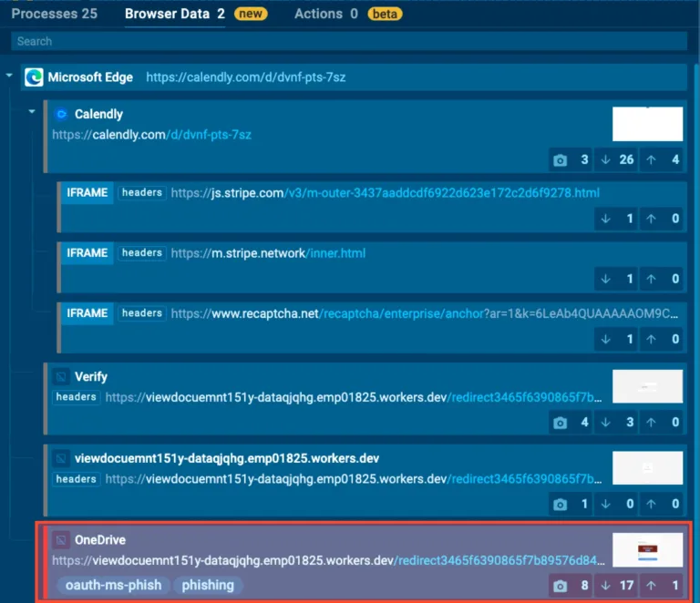The image size is (700, 603).
Task: Open the Verify page workers.dev URL
Action: click(x=354, y=397)
